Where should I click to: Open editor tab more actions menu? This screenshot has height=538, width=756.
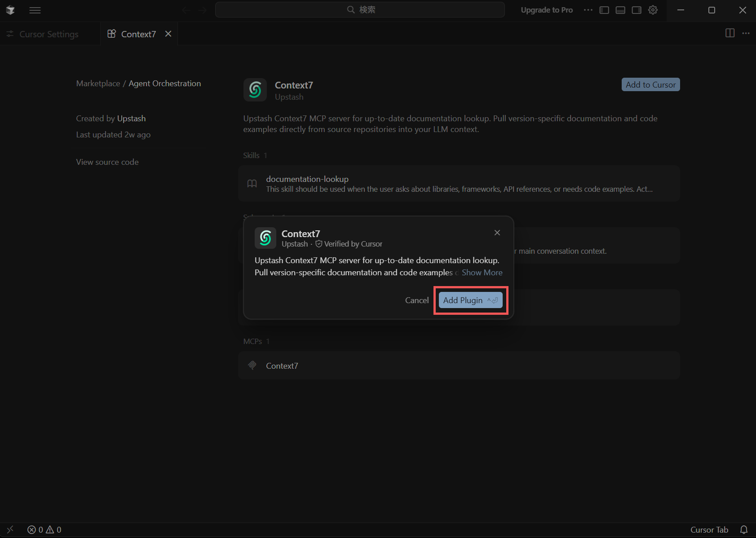(x=746, y=33)
